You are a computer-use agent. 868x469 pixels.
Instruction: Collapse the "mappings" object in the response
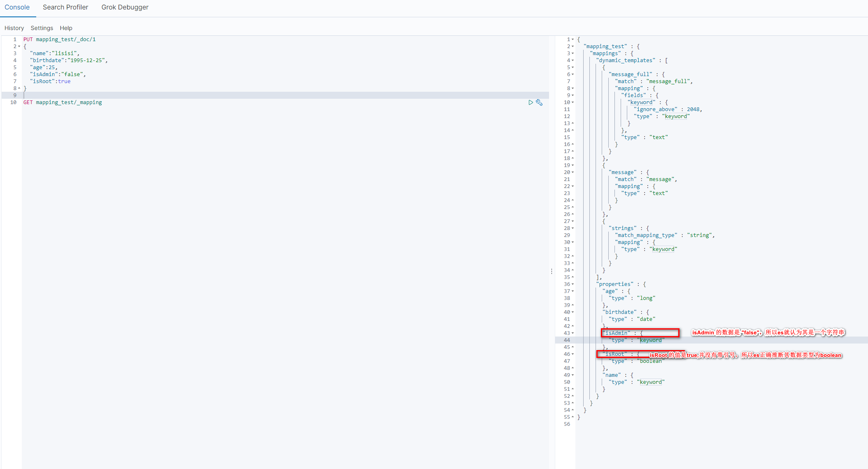pos(572,53)
